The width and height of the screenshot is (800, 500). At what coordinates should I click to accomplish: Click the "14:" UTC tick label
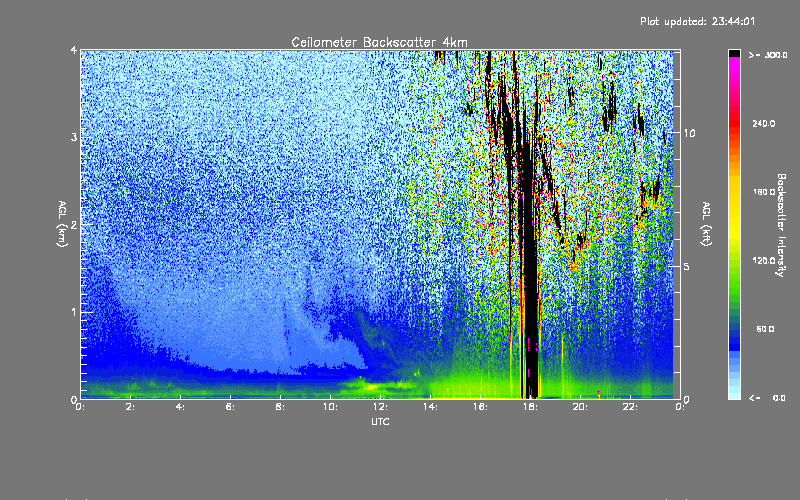pos(431,407)
